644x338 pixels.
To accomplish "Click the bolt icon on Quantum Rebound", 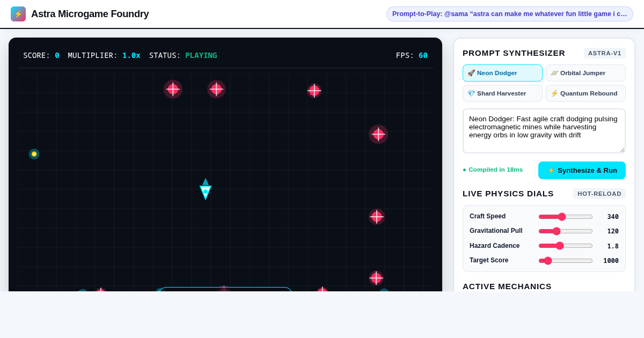I will pos(554,93).
